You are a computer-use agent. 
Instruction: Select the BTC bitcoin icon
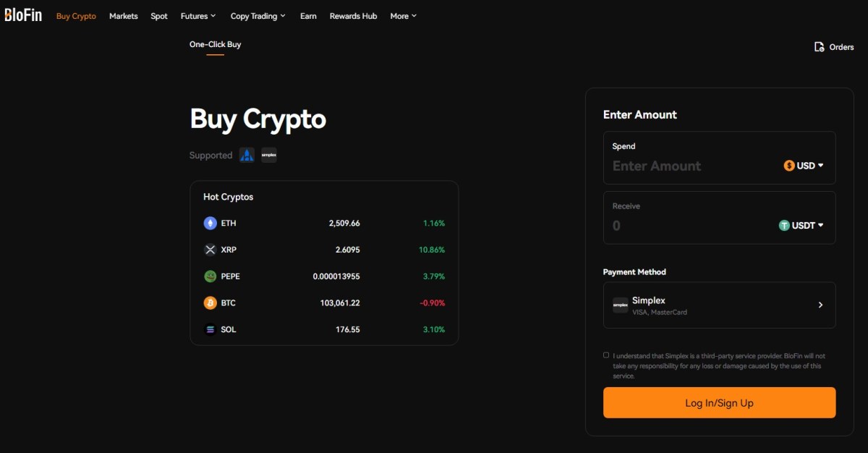click(x=210, y=302)
